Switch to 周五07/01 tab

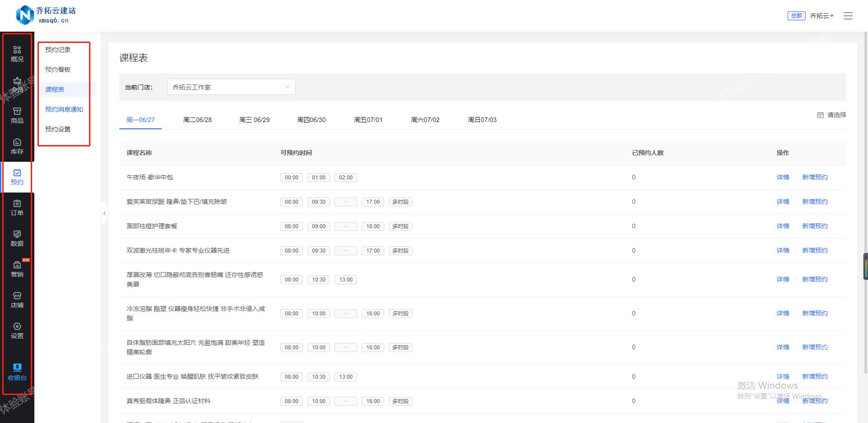(368, 120)
